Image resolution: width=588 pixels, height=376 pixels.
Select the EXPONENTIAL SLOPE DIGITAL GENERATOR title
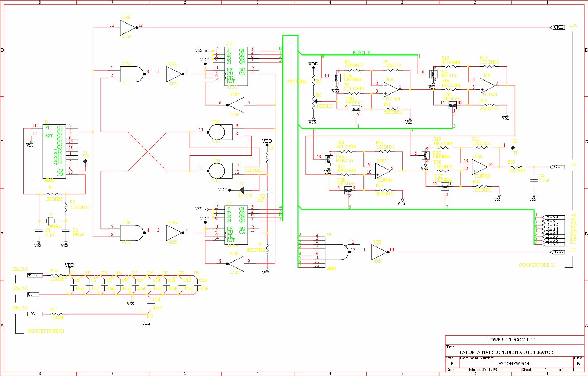(506, 352)
